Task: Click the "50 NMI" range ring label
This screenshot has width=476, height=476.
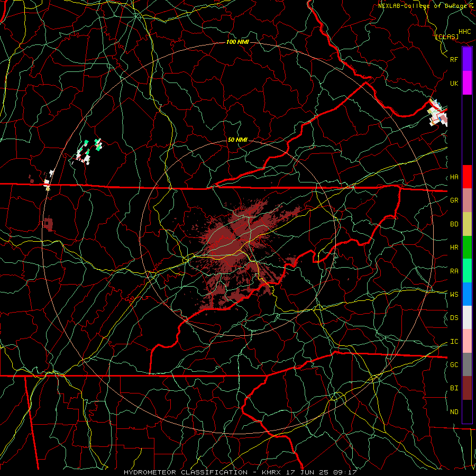Action: (237, 140)
